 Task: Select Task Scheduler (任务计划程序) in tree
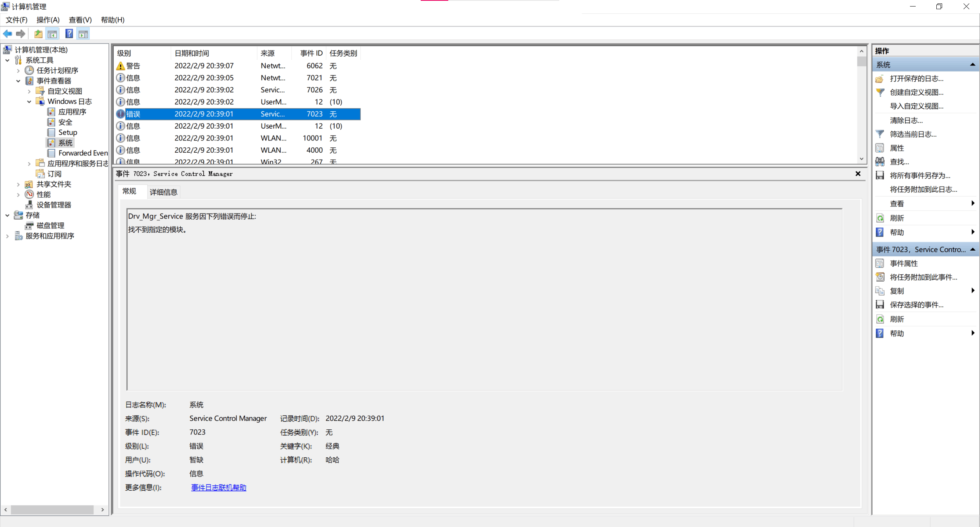57,70
